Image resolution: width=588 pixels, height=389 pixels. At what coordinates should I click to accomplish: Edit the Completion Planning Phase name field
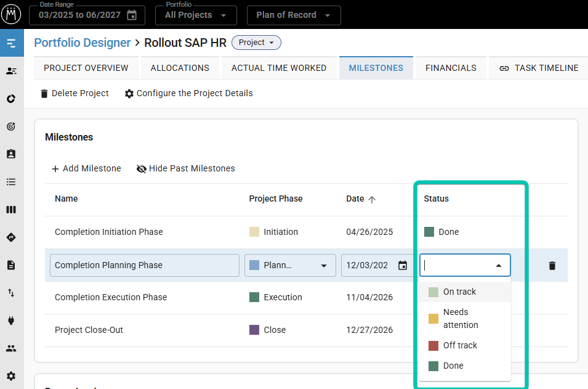point(144,266)
